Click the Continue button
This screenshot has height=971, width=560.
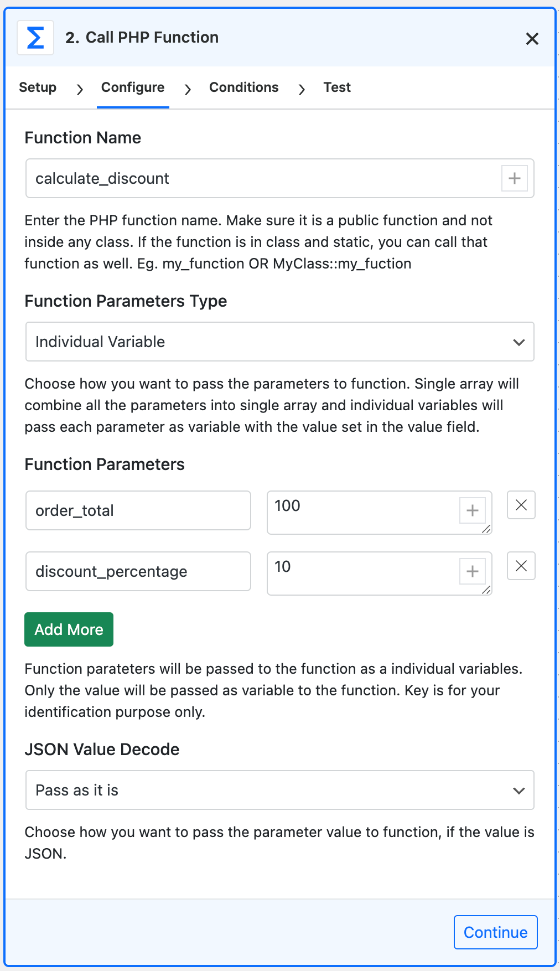tap(496, 932)
